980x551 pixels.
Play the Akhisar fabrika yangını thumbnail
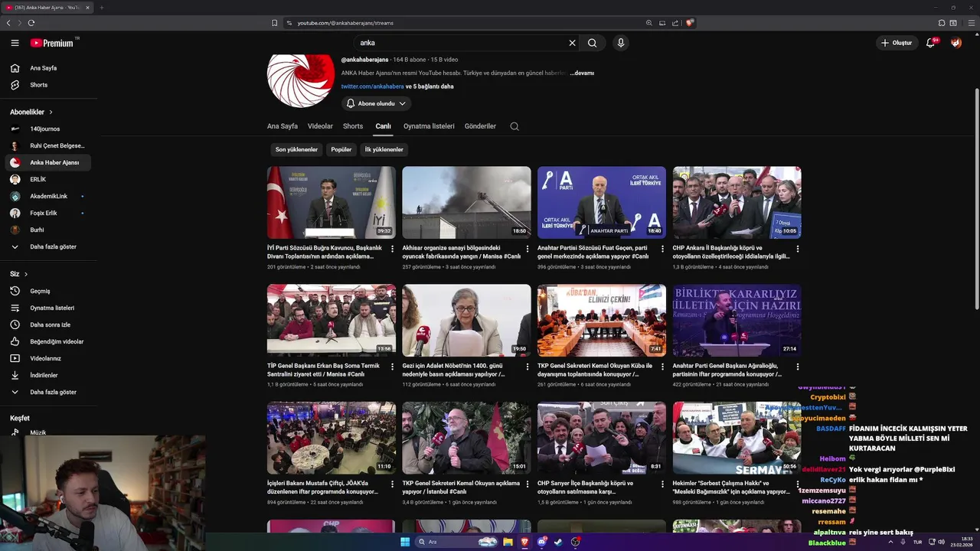point(466,203)
